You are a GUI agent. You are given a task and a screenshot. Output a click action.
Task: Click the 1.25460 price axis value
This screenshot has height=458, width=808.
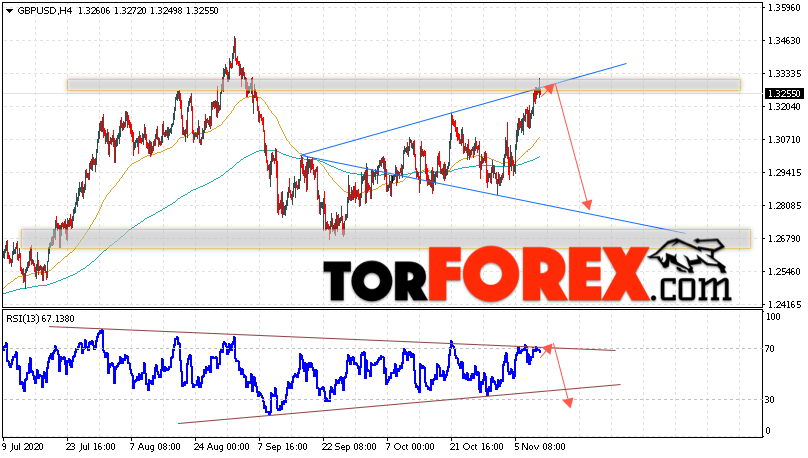[784, 272]
